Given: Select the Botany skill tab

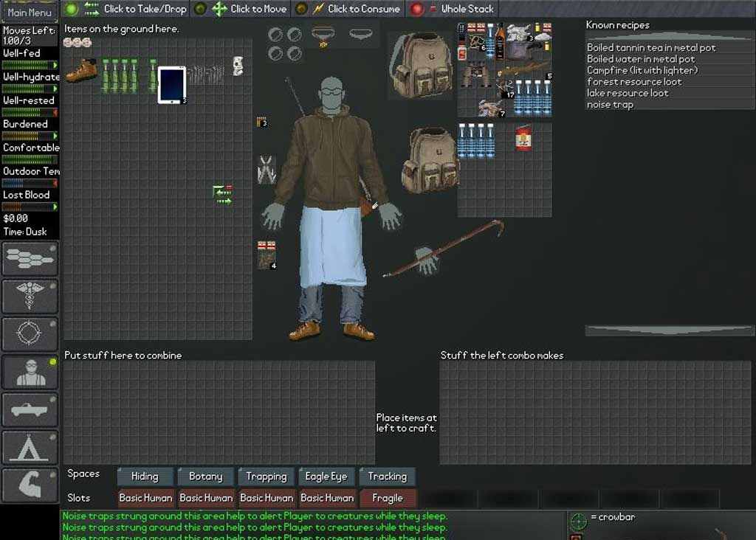Looking at the screenshot, I should click(205, 477).
